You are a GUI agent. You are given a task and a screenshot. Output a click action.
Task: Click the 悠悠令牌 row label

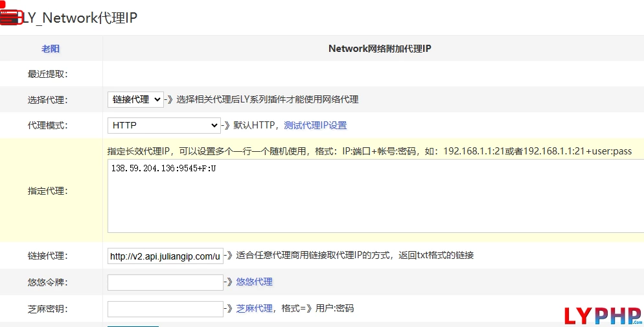click(x=47, y=282)
